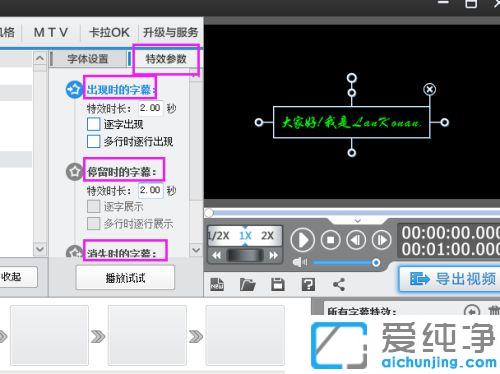
Task: Set playback speed to 1/2X
Action: (x=219, y=236)
